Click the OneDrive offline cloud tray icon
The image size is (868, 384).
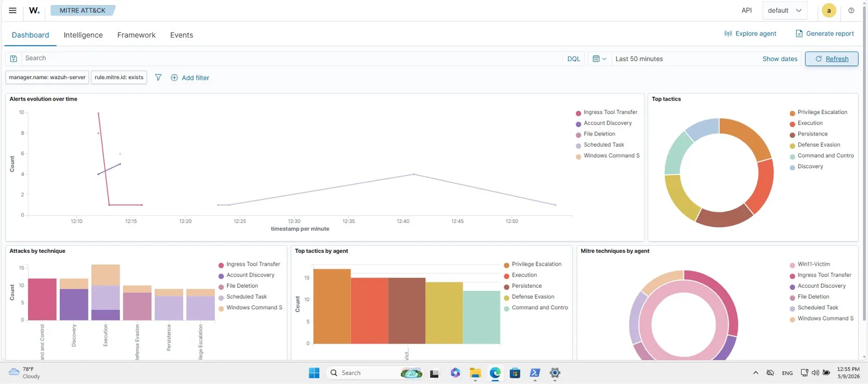click(x=770, y=373)
